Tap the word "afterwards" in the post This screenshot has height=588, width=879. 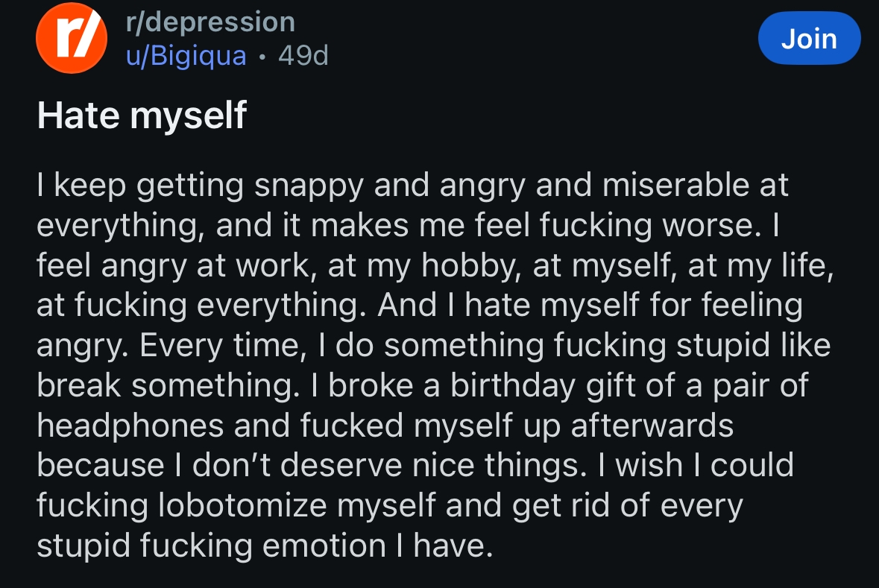(652, 426)
